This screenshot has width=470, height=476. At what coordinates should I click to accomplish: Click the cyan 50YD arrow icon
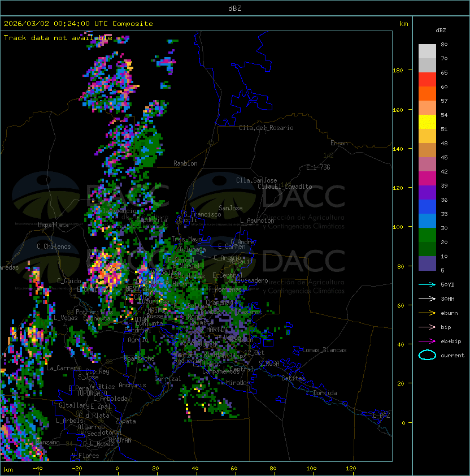[427, 285]
